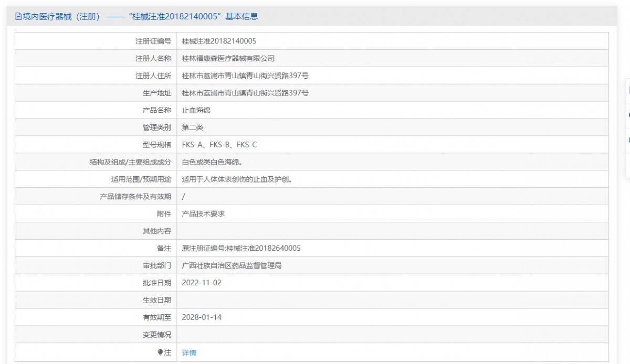
Task: Open the 详情 link in the 注 row
Action: click(x=189, y=353)
